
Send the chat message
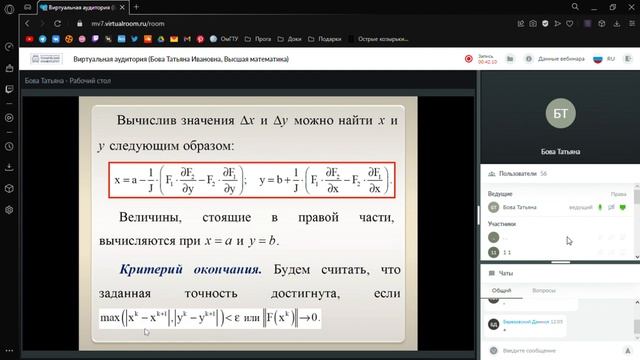628,350
